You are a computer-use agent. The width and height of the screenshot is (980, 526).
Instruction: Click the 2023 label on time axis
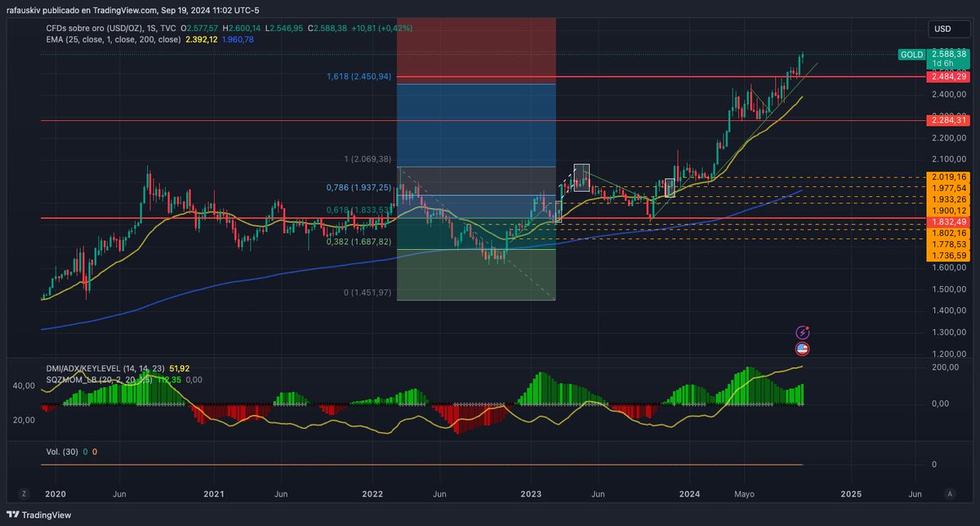[531, 494]
